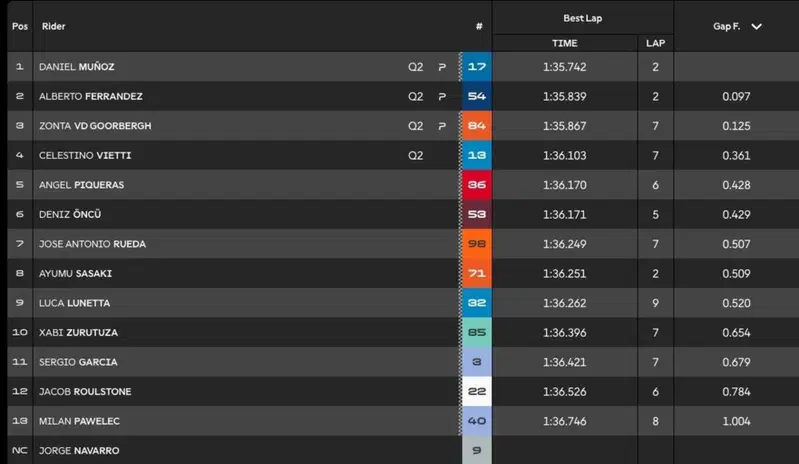The height and width of the screenshot is (464, 799).
Task: Sort by LAP column header
Action: [655, 43]
